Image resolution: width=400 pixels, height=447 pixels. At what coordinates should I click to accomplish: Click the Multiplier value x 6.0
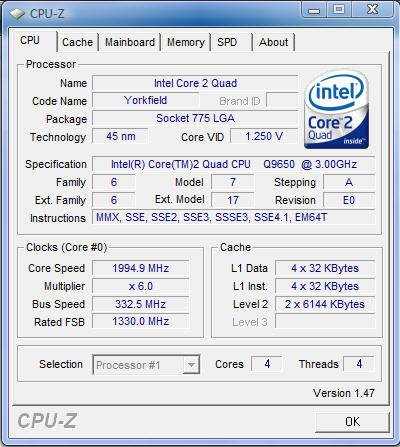pyautogui.click(x=141, y=286)
